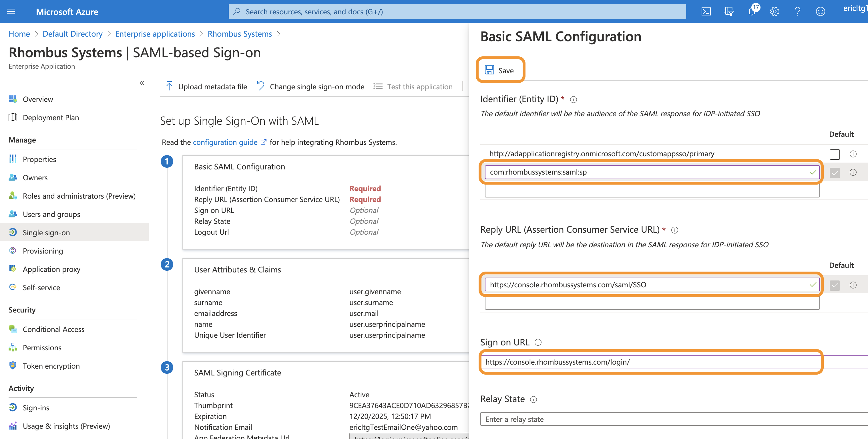The height and width of the screenshot is (439, 868).
Task: Open Usage & insights (Preview)
Action: 66,426
